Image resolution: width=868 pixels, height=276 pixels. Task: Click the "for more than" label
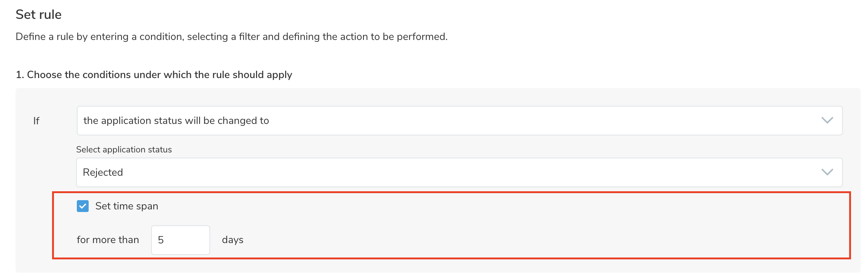(x=108, y=240)
